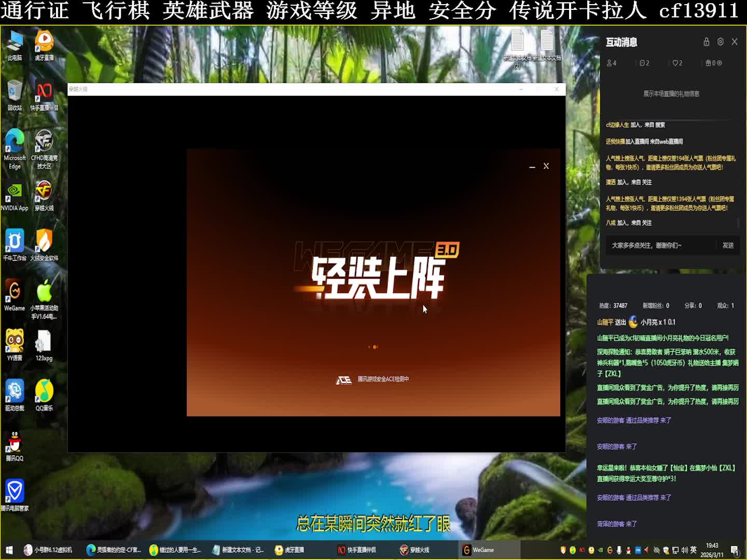This screenshot has width=747, height=560.
Task: Click the 发送 send button
Action: tap(728, 245)
